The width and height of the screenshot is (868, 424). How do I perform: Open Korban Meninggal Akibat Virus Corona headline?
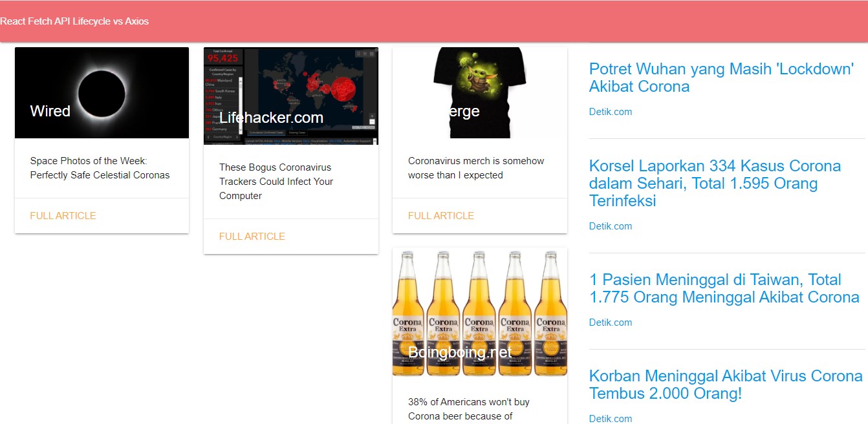click(x=726, y=385)
